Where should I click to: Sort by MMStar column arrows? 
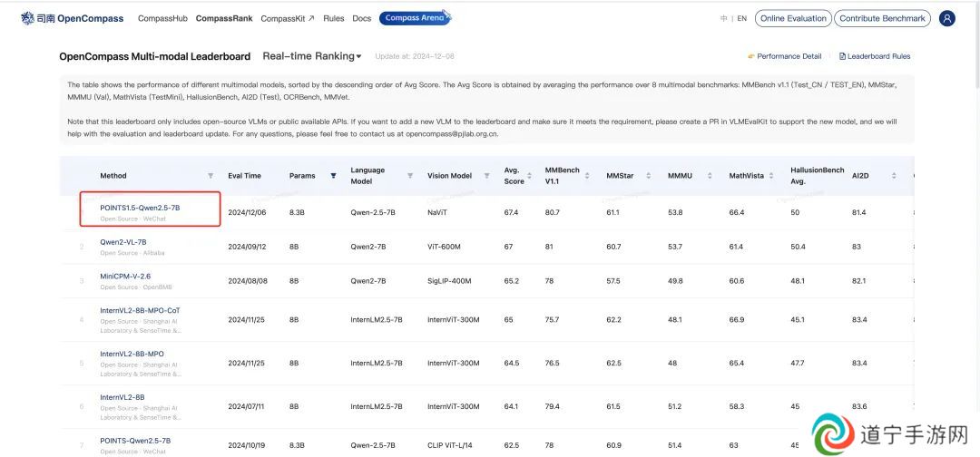[648, 176]
